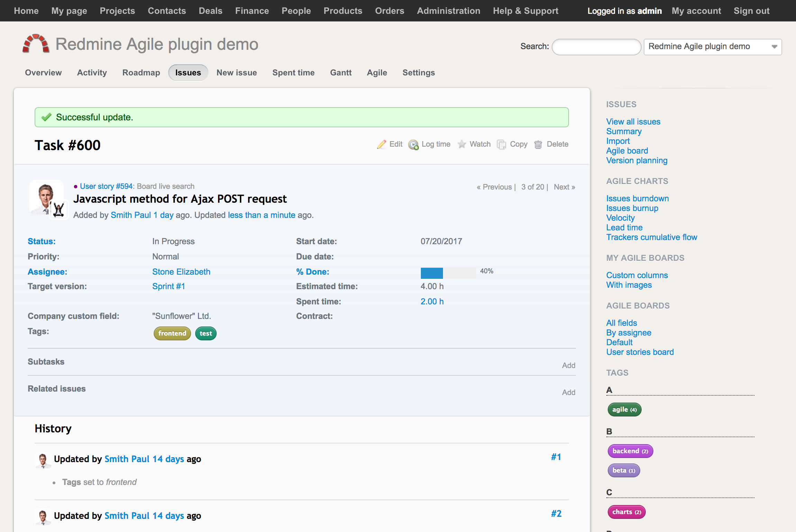Open assignee Stone Elizabeth profile
Image resolution: width=796 pixels, height=532 pixels.
click(x=181, y=272)
